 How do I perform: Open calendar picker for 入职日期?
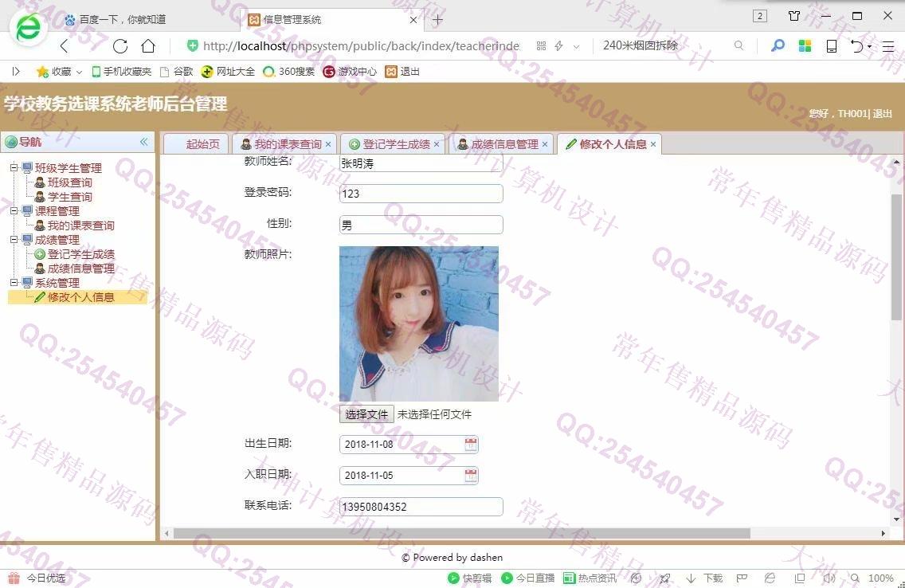(x=471, y=476)
